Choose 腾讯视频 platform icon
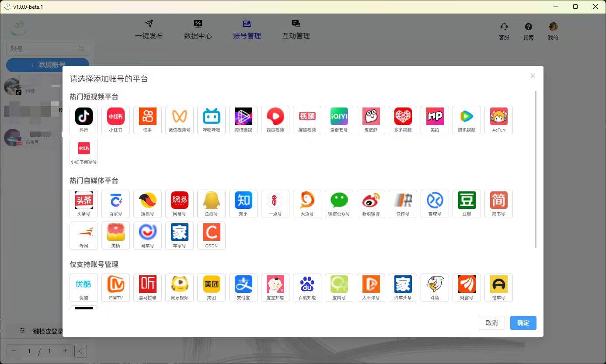Image resolution: width=606 pixels, height=364 pixels. pyautogui.click(x=467, y=120)
